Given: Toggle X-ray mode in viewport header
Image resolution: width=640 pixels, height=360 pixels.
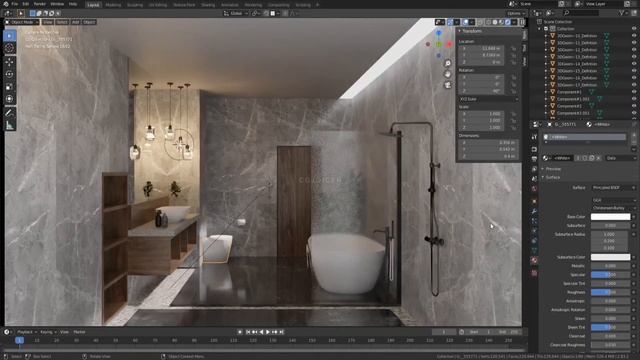Looking at the screenshot, I should [x=480, y=22].
